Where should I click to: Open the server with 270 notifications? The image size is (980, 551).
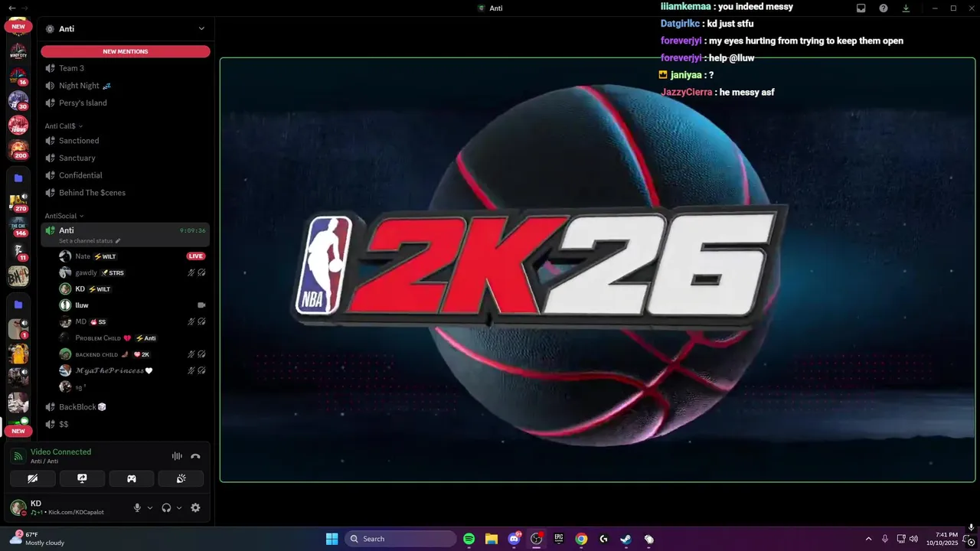(x=18, y=202)
